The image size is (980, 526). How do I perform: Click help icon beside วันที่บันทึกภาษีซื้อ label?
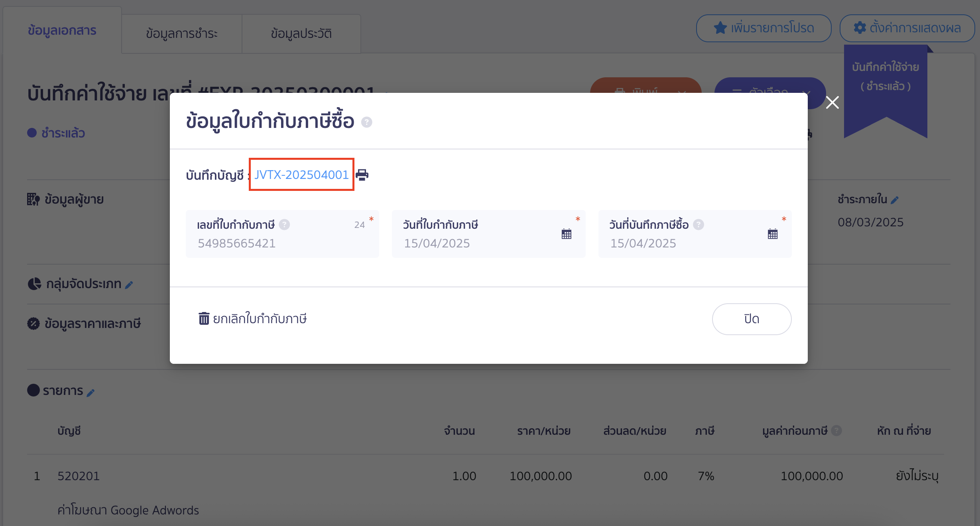pos(699,225)
